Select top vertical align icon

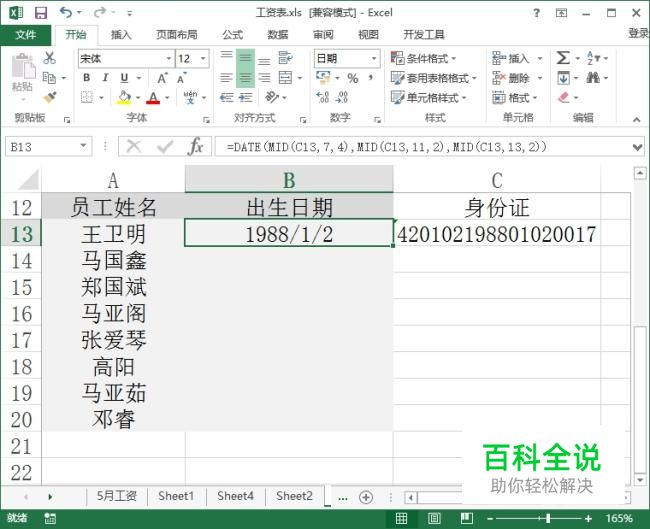point(226,58)
